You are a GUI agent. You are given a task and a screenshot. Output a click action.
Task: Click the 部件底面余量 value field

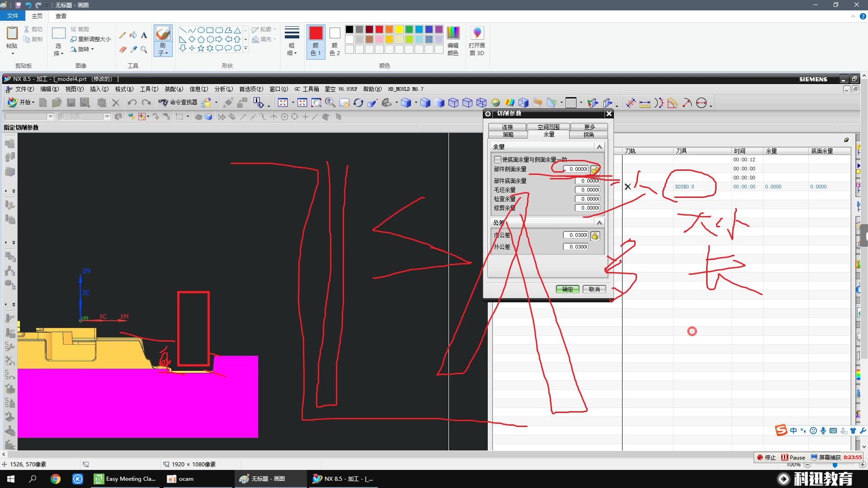pos(587,181)
